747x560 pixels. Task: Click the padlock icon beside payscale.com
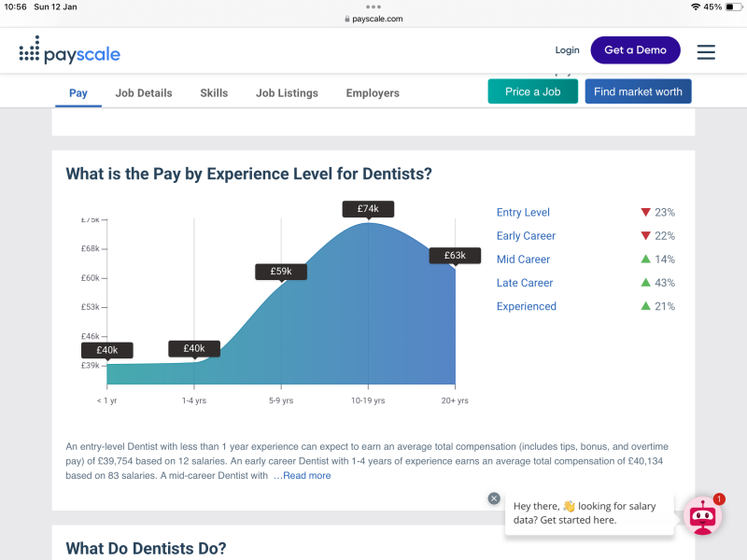pyautogui.click(x=345, y=18)
